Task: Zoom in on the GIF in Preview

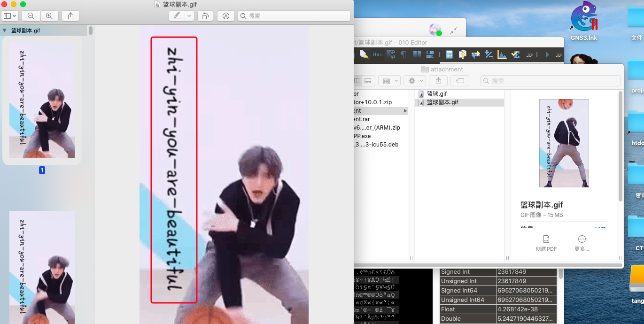Action: 49,16
